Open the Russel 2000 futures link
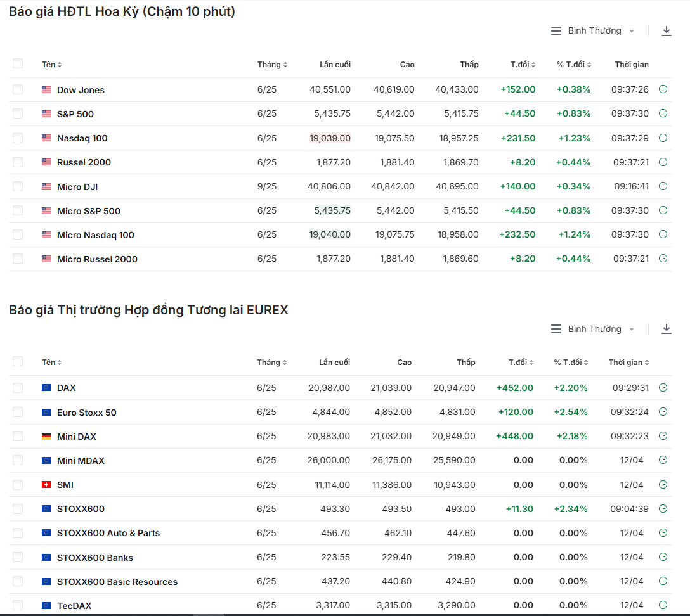The height and width of the screenshot is (616, 690). pos(84,162)
